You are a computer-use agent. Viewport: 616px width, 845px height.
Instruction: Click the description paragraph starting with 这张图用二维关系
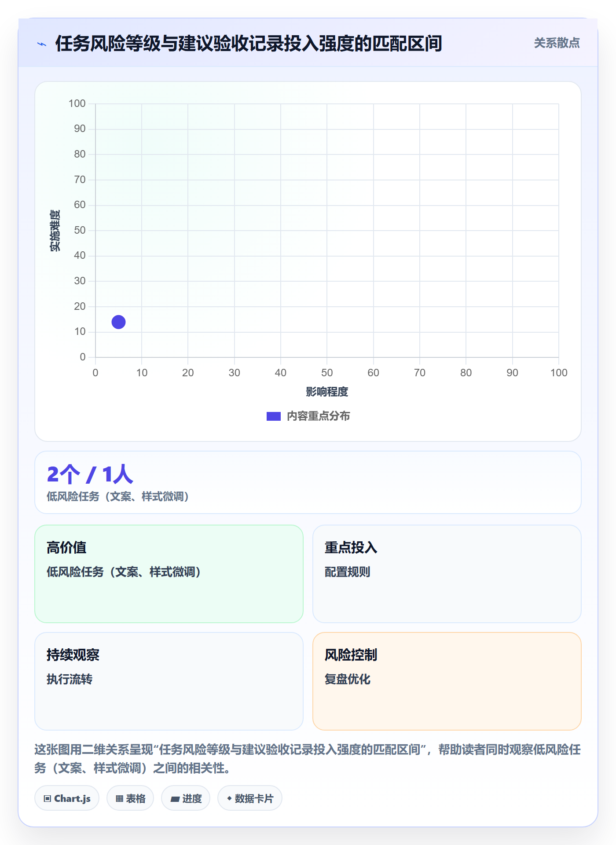pos(308,759)
